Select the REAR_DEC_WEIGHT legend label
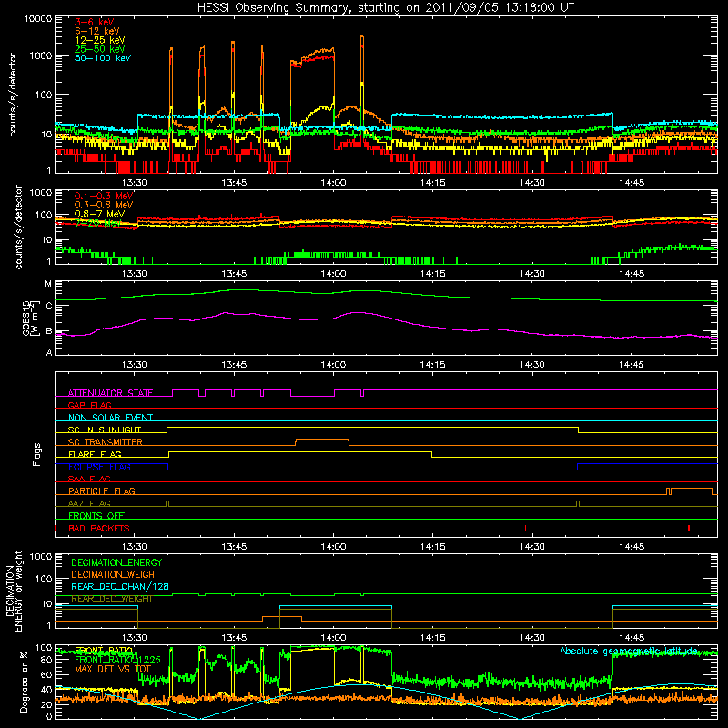 (x=111, y=599)
